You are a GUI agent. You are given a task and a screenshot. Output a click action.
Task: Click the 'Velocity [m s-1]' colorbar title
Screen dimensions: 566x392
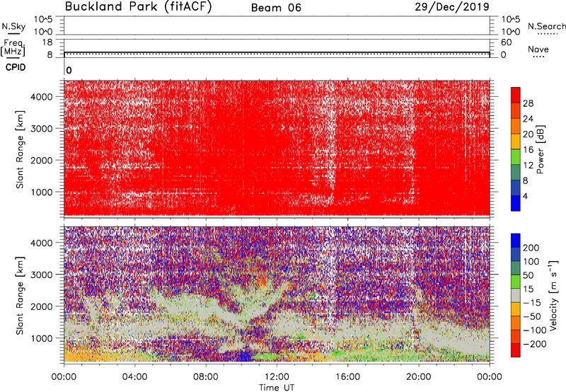tap(553, 295)
